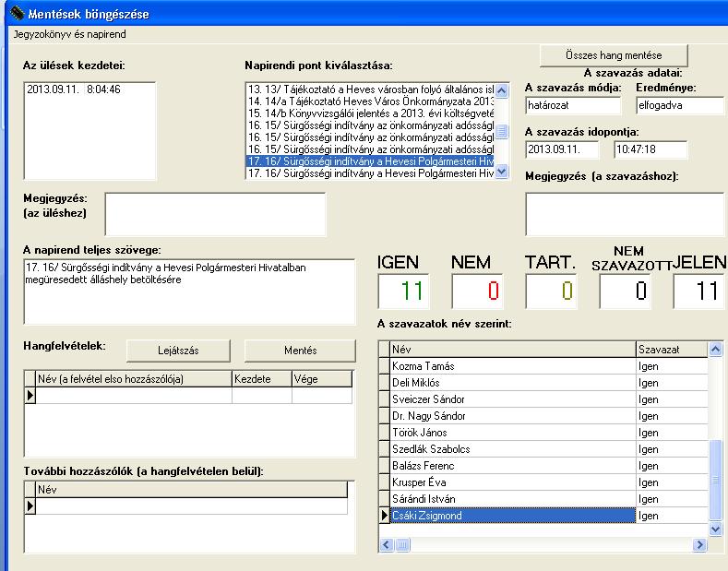Click the votes table vertical scrollbar thumb
728x571 pixels.
click(715, 480)
